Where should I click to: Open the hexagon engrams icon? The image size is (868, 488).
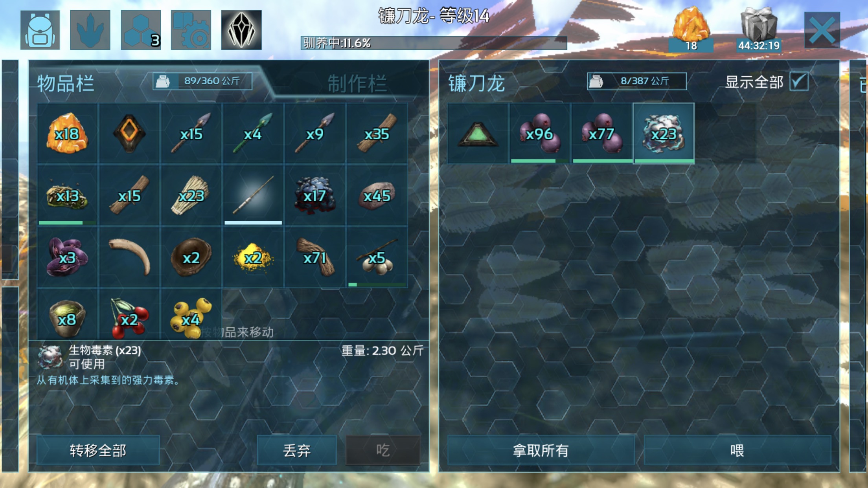[x=141, y=30]
